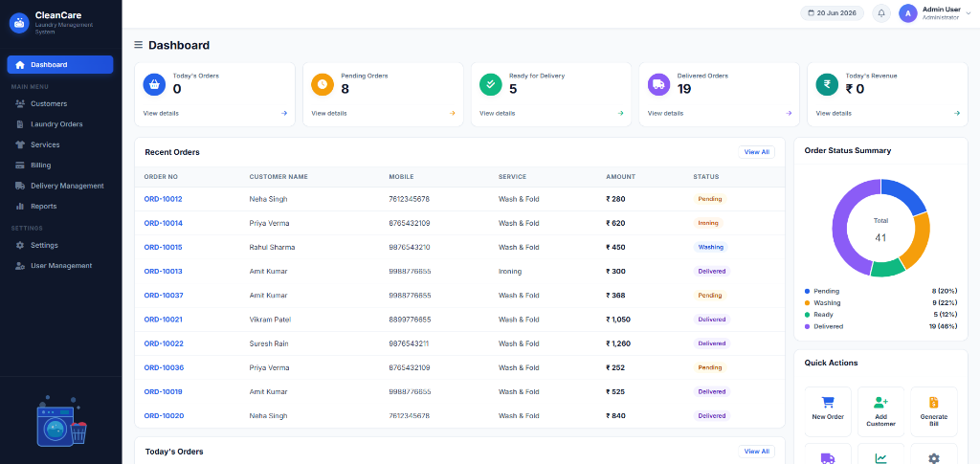Click the Pending badge for ORD-10012

(x=710, y=199)
